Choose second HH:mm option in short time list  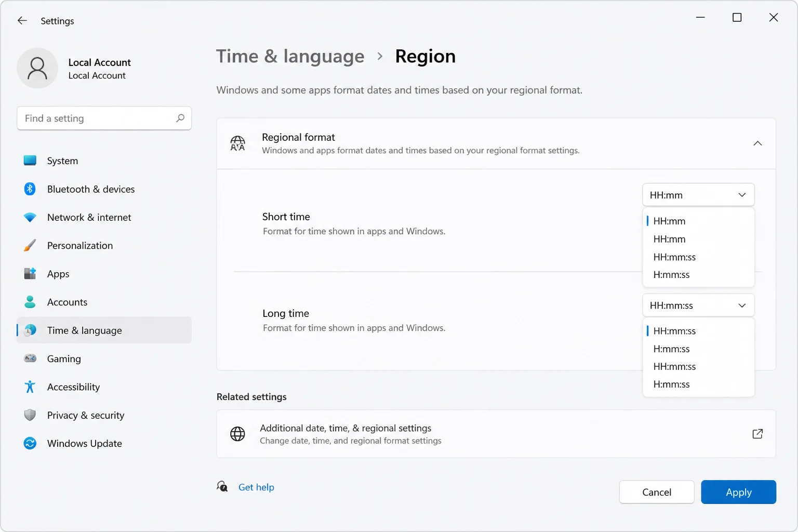point(698,239)
